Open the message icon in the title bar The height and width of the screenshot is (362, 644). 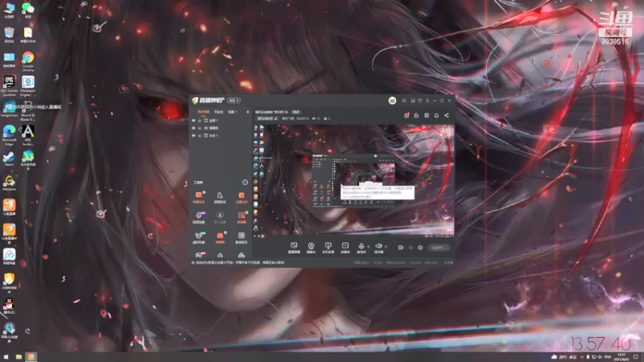(404, 101)
